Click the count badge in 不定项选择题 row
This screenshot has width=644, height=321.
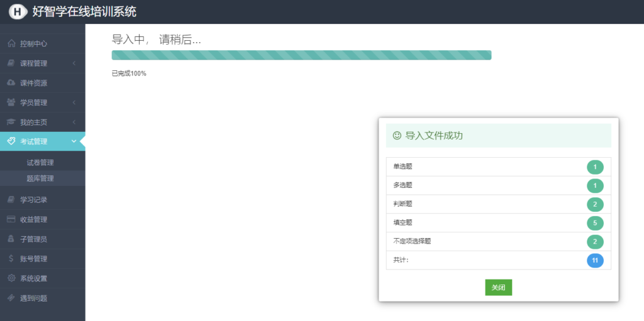pyautogui.click(x=595, y=242)
